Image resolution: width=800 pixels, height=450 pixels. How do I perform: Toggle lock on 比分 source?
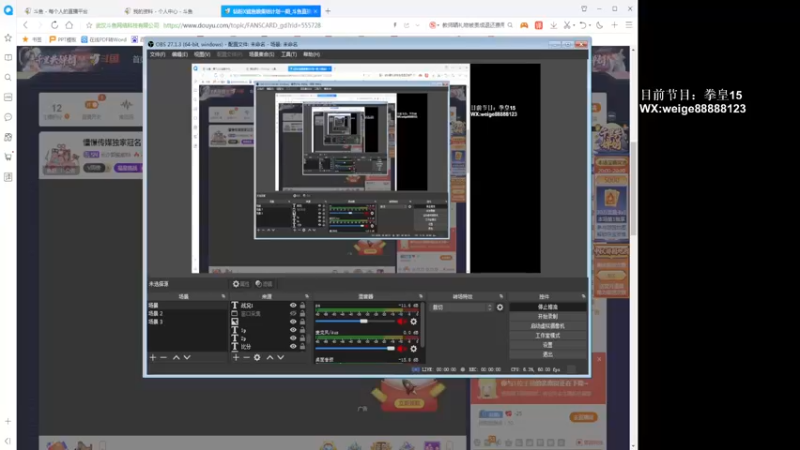pos(303,346)
